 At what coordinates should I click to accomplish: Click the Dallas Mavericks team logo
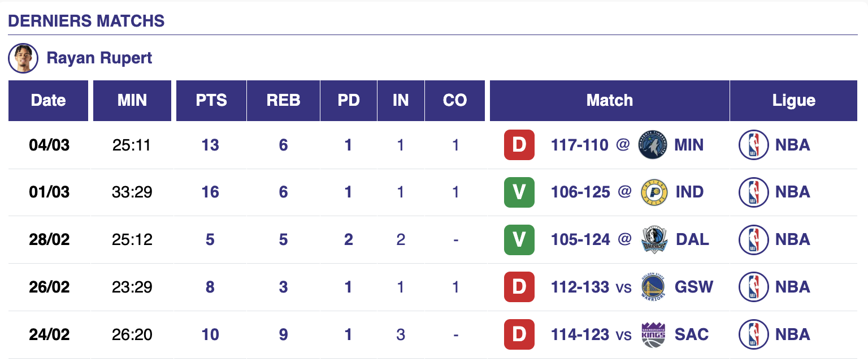pos(654,240)
